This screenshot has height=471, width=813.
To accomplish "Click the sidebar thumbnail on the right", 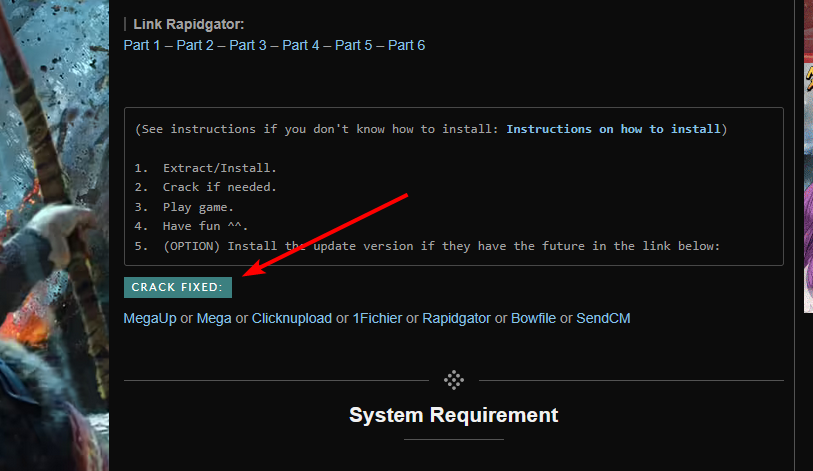I will pyautogui.click(x=808, y=156).
